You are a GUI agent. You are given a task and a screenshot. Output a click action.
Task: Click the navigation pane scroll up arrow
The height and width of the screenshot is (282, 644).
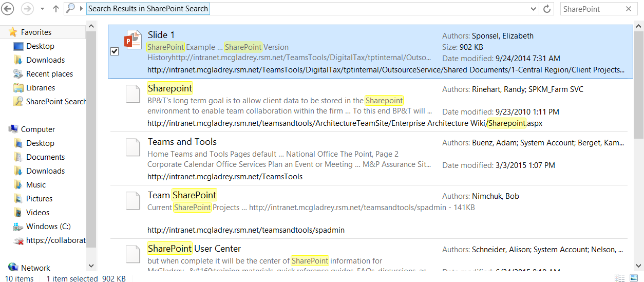tap(91, 25)
